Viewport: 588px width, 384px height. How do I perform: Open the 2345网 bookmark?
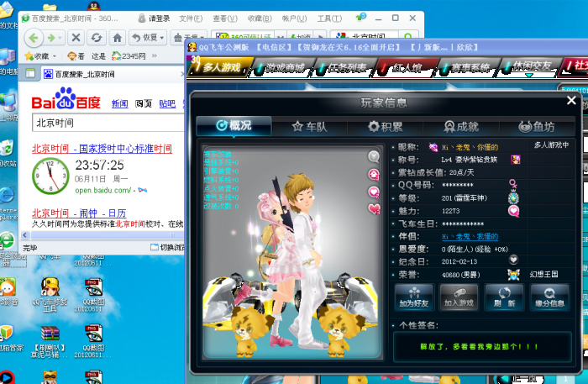click(x=129, y=56)
